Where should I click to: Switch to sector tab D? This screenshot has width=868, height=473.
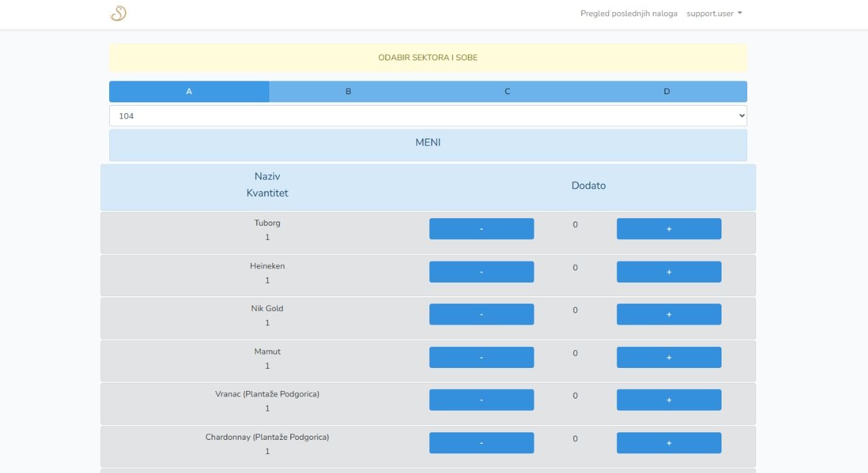(667, 91)
